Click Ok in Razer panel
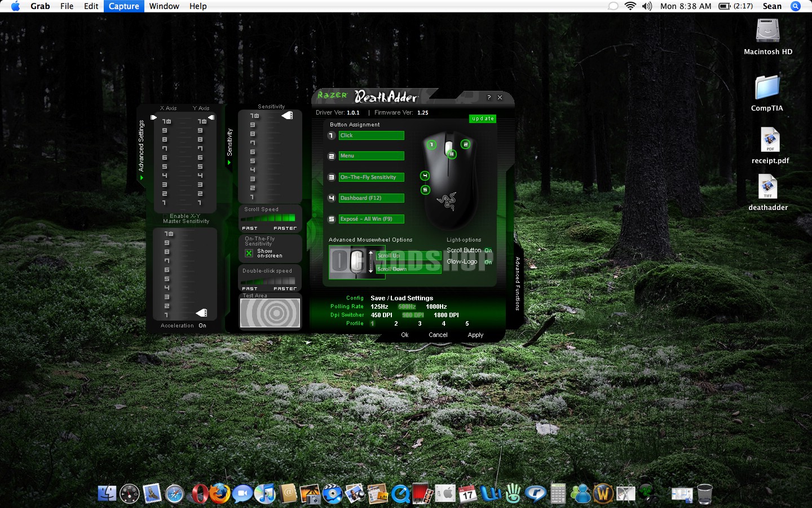This screenshot has width=812, height=508. (405, 335)
